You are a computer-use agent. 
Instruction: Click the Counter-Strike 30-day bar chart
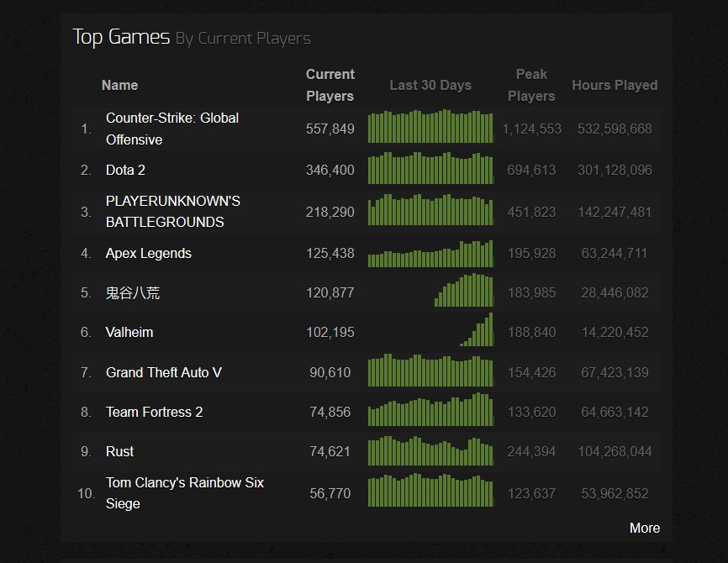pos(430,128)
